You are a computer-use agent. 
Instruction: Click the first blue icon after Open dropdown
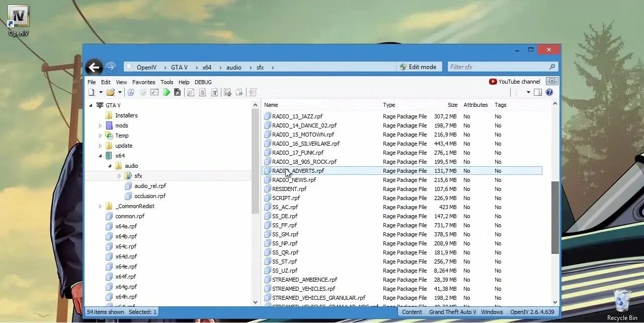point(131,92)
